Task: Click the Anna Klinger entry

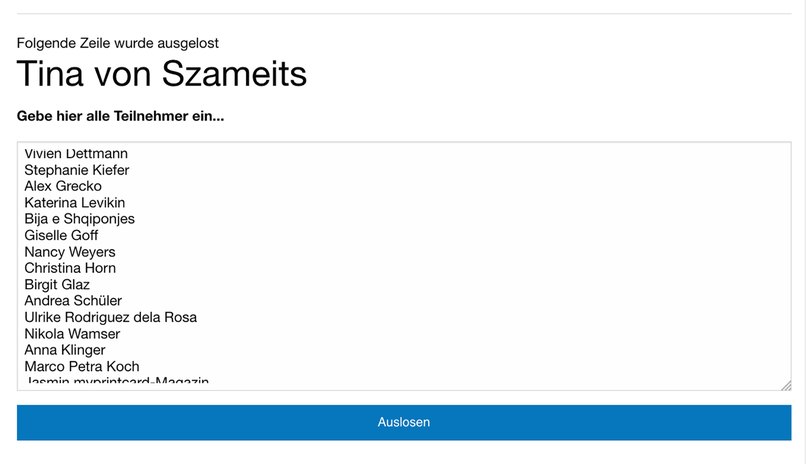Action: tap(65, 350)
